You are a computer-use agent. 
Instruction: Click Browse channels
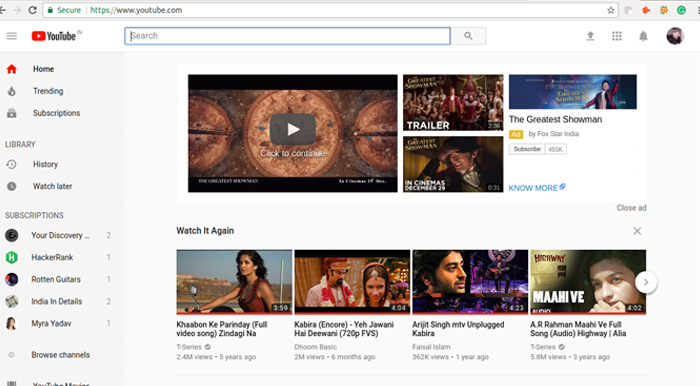pyautogui.click(x=62, y=355)
